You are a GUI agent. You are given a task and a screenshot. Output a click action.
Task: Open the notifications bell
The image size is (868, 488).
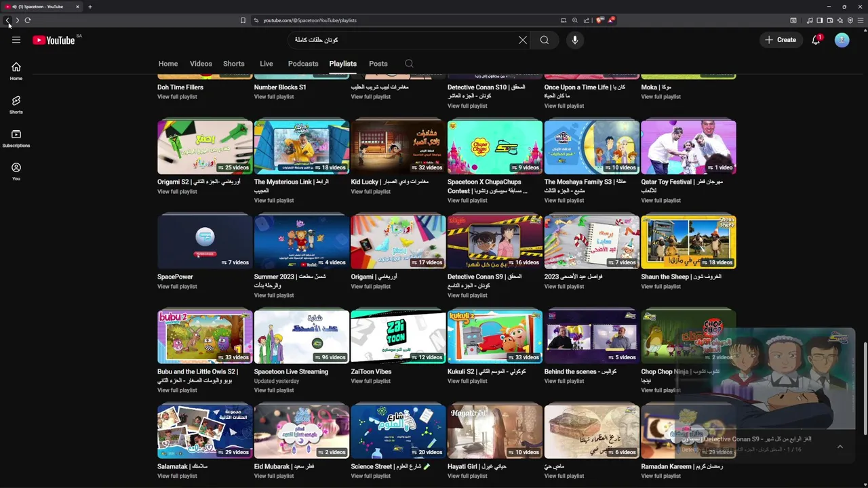[816, 40]
